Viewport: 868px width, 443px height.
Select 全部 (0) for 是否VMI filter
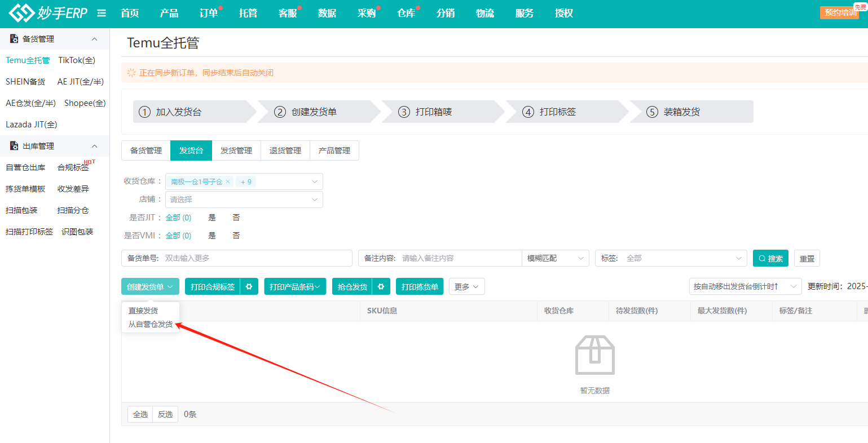click(178, 236)
